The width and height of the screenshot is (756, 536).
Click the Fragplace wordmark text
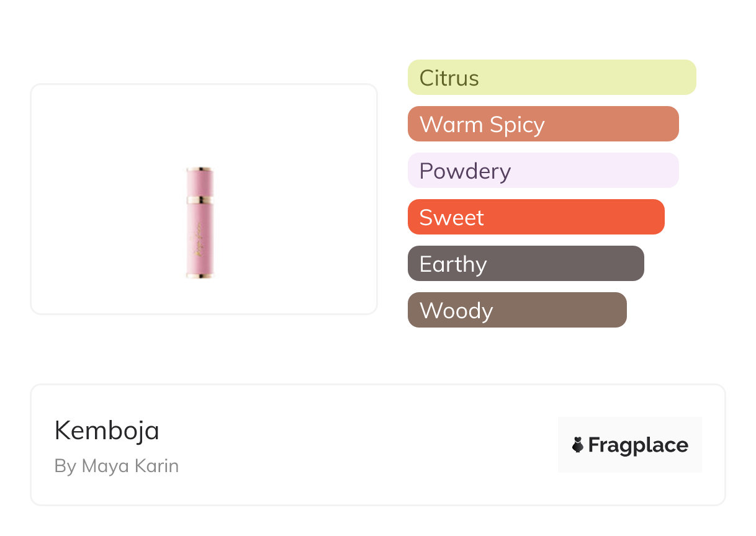tap(638, 445)
